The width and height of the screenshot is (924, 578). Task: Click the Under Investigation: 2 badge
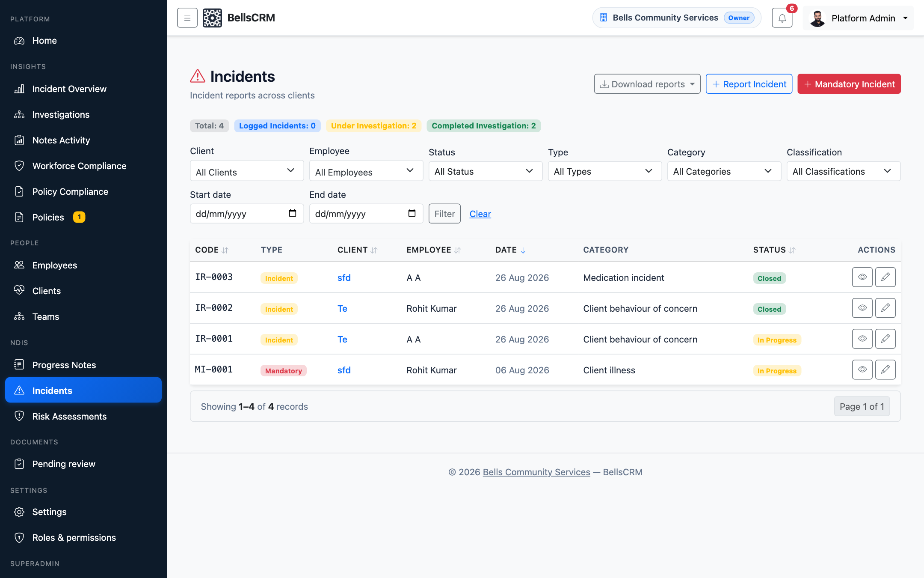coord(373,126)
